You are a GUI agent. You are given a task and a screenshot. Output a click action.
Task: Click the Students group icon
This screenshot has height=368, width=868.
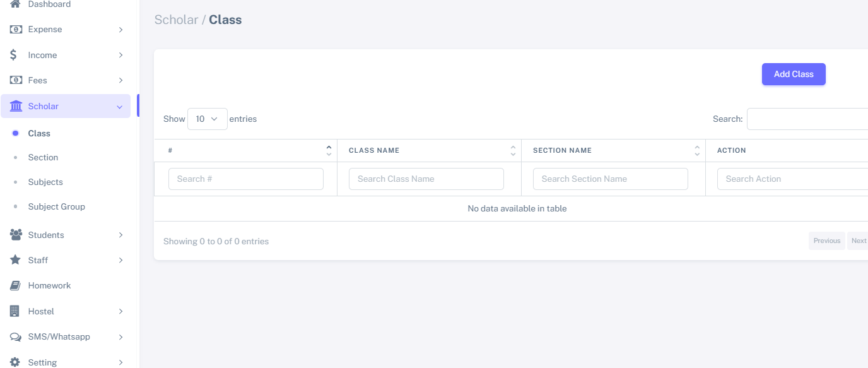click(x=16, y=235)
